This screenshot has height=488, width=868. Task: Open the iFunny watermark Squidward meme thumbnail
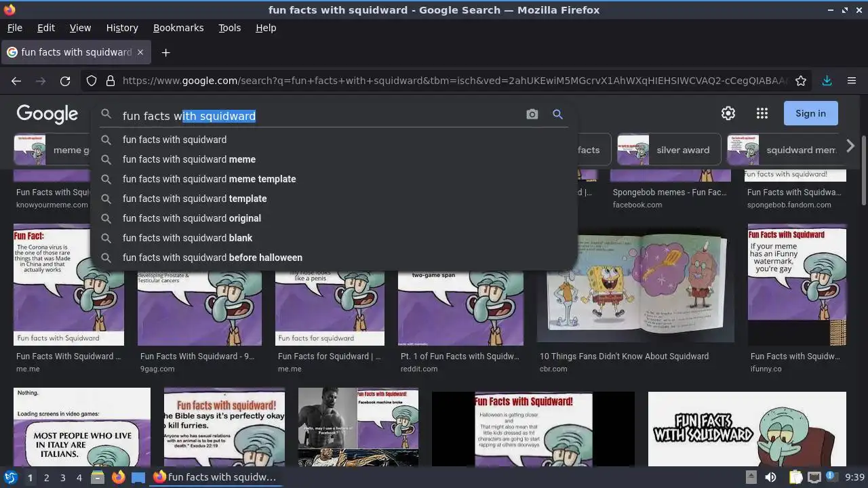(x=797, y=285)
